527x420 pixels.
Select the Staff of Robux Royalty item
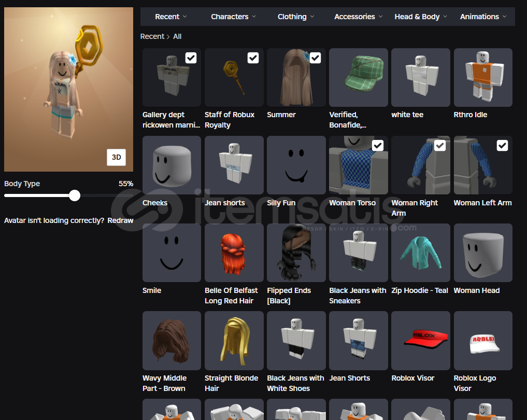pyautogui.click(x=234, y=77)
